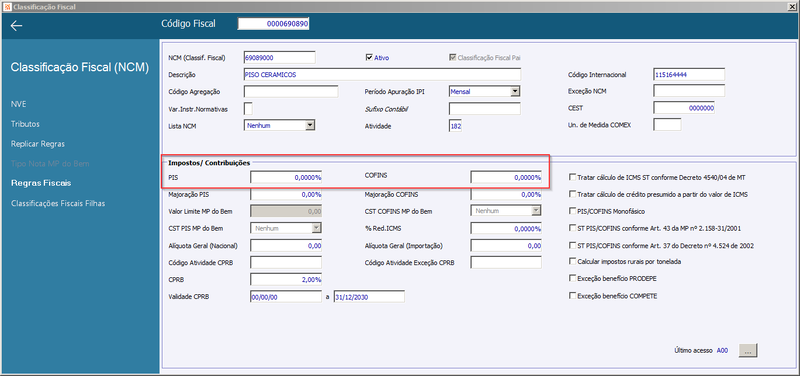
Task: Click Alíquota Geral (Importação) field
Action: (506, 245)
